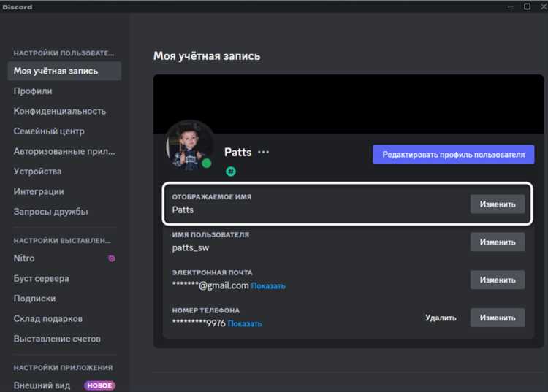Maximize the Discord window
Viewport: 548px width, 392px height.
point(527,7)
